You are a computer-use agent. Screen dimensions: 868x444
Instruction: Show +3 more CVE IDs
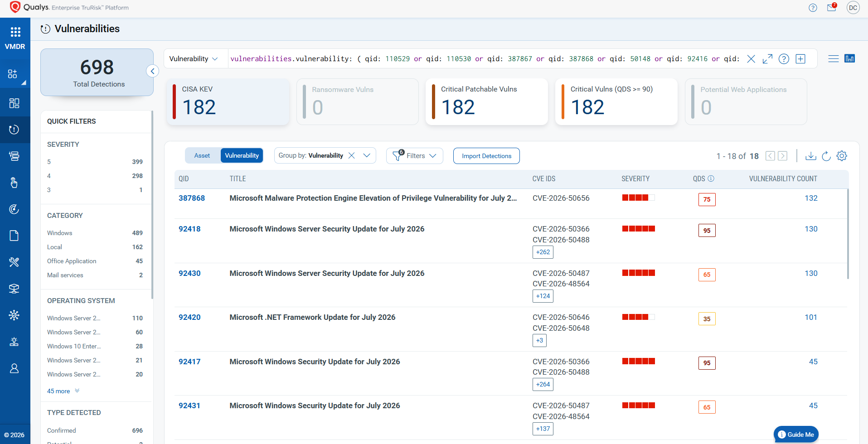pyautogui.click(x=539, y=340)
